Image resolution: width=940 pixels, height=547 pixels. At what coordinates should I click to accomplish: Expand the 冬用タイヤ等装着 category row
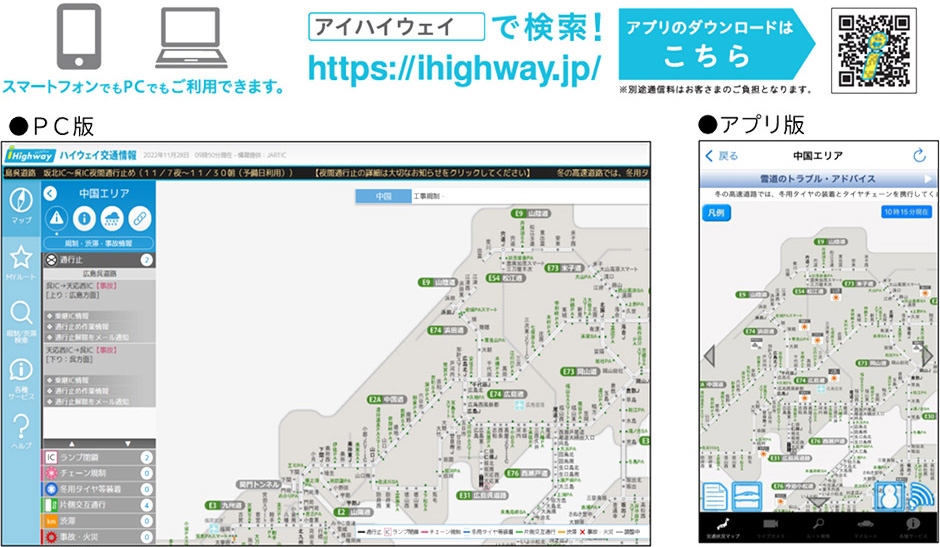[x=99, y=489]
